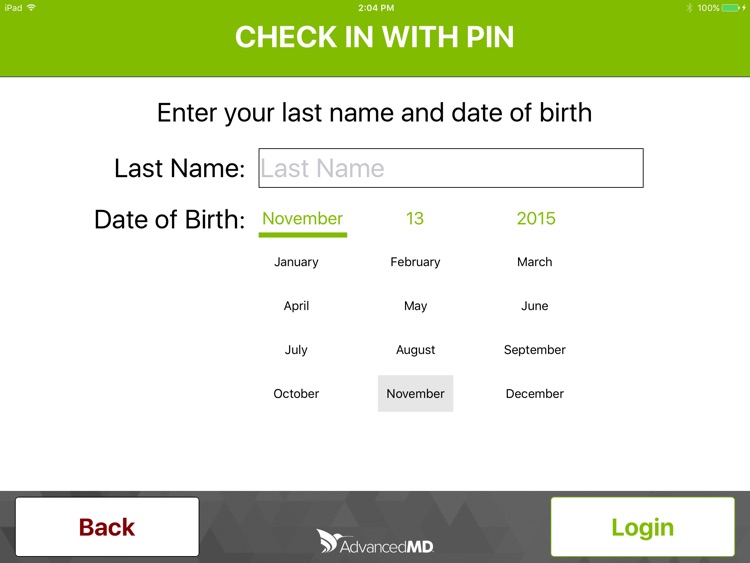Click the Last Name input field
Screen dimensions: 750x563
pyautogui.click(x=451, y=168)
